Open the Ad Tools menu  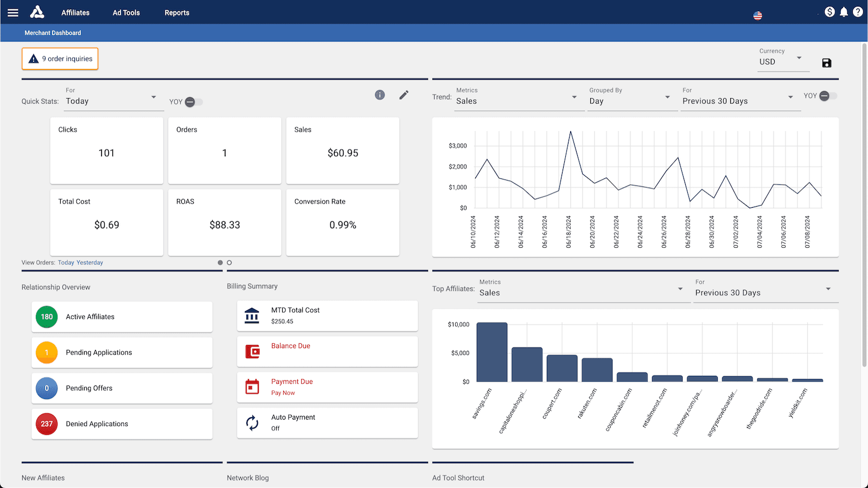[x=126, y=12]
